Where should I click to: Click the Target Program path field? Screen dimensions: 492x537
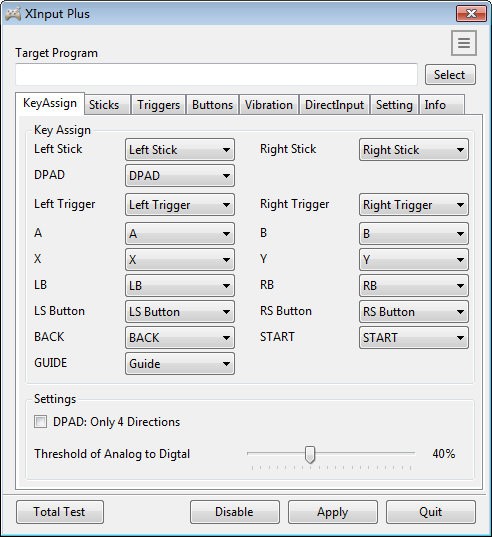[216, 74]
